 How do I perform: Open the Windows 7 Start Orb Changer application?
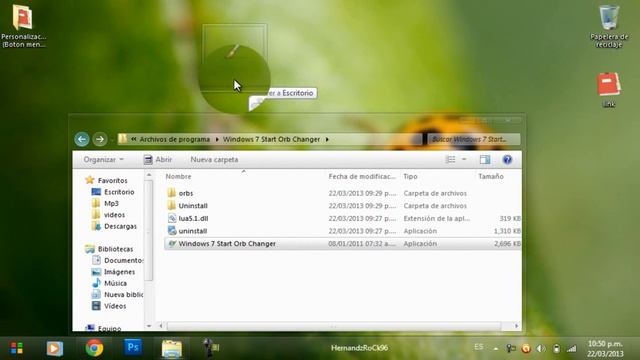coord(343,244)
